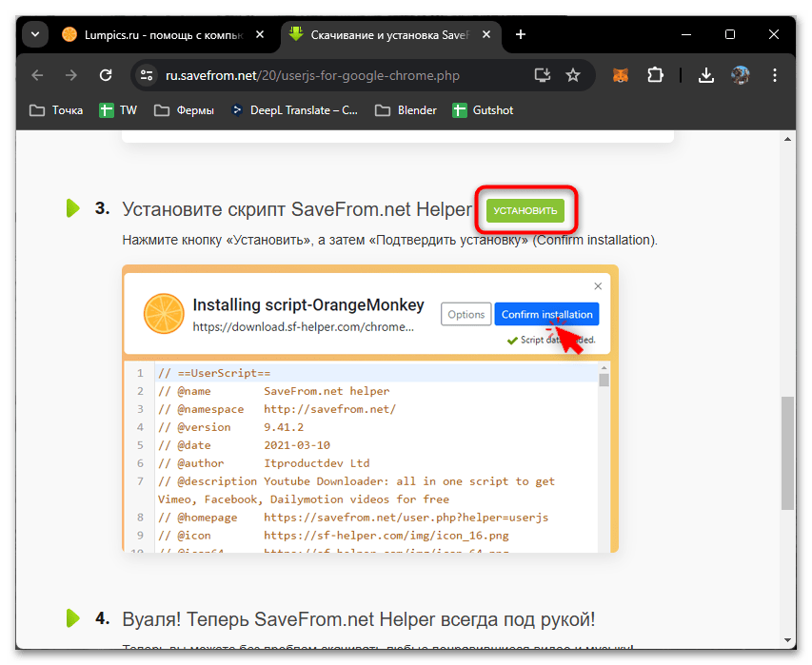Open the MetaMask fox extension
This screenshot has height=665, width=812.
tap(620, 75)
